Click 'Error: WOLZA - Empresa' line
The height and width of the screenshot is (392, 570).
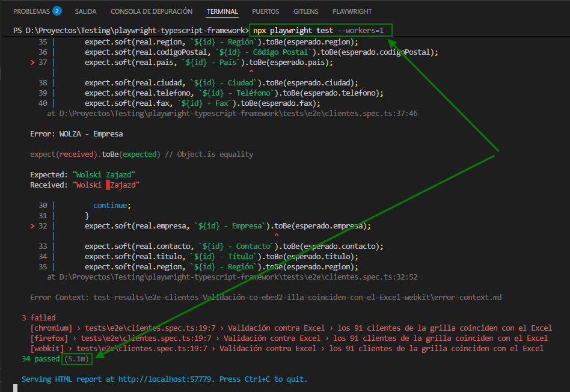[76, 134]
